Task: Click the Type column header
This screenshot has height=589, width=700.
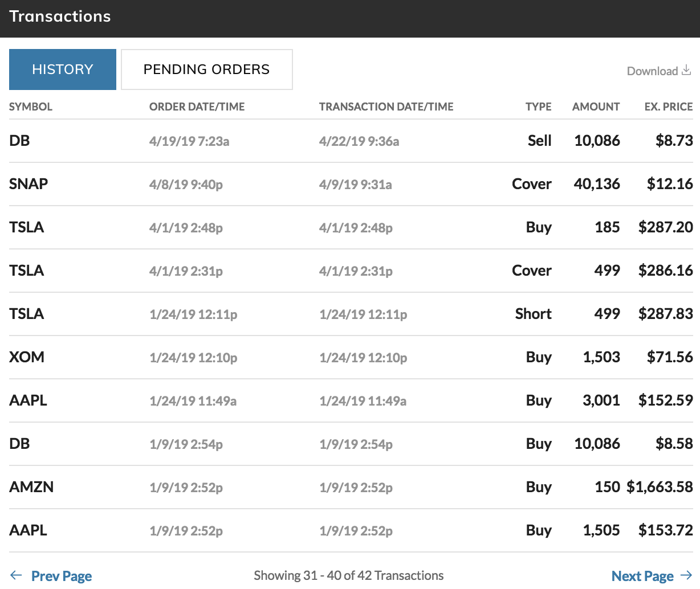Action: (x=538, y=107)
